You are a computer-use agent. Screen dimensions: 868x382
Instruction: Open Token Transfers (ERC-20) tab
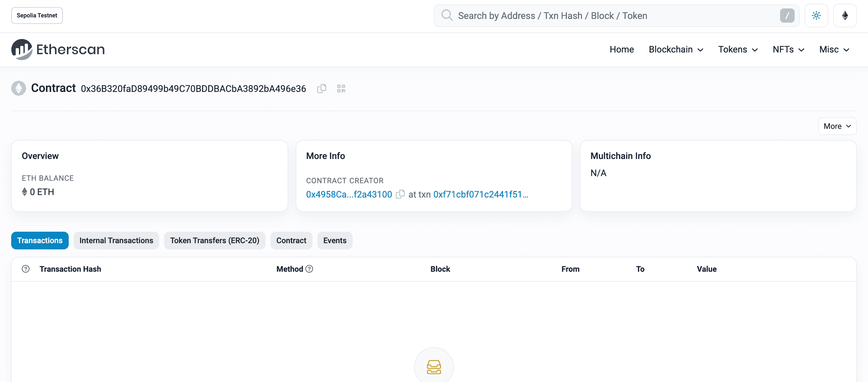click(215, 240)
